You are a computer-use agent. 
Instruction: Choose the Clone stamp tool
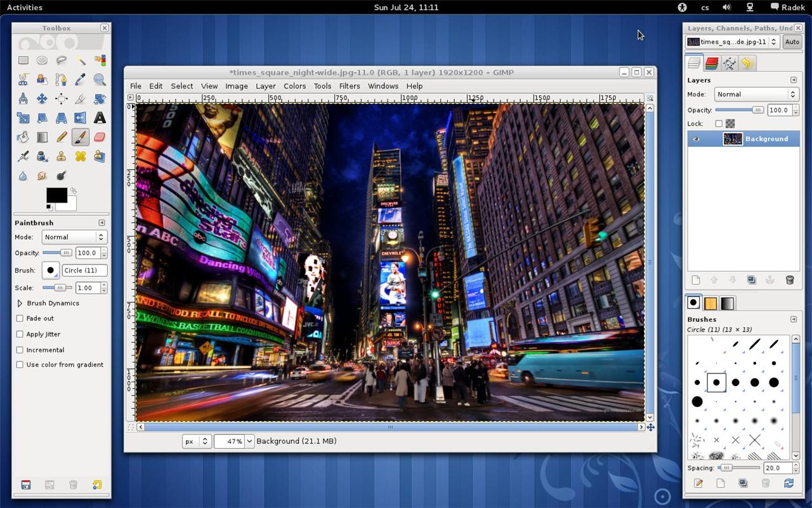pos(62,156)
